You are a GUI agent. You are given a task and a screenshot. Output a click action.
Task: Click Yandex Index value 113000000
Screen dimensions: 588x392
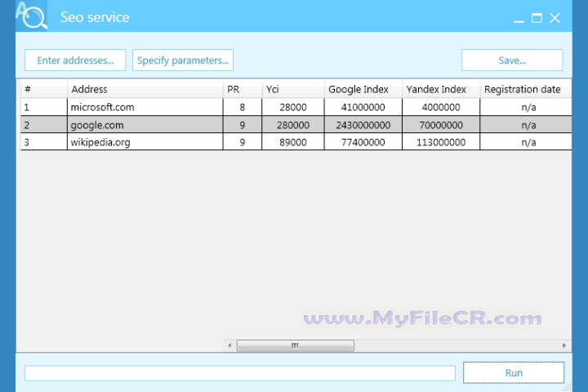point(441,142)
